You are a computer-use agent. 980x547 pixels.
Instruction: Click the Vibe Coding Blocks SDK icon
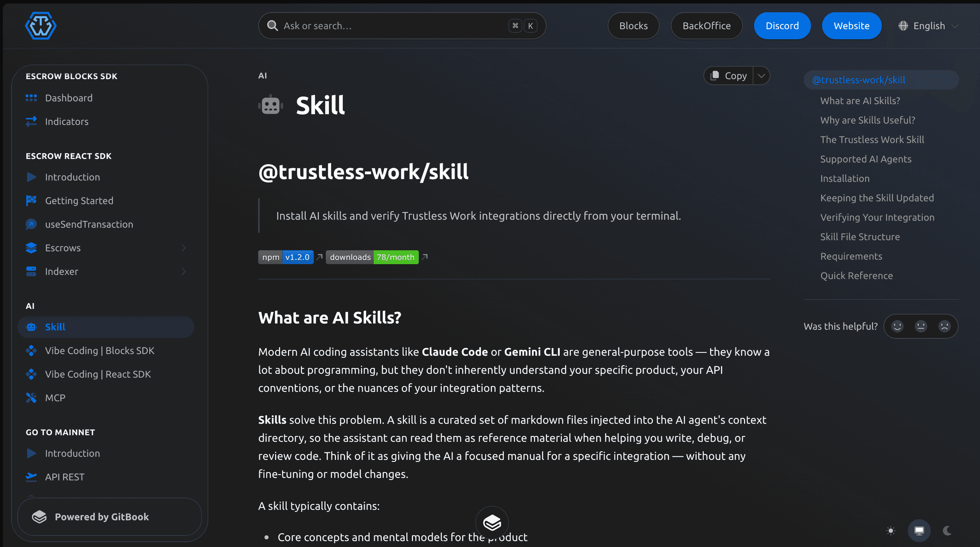coord(31,351)
